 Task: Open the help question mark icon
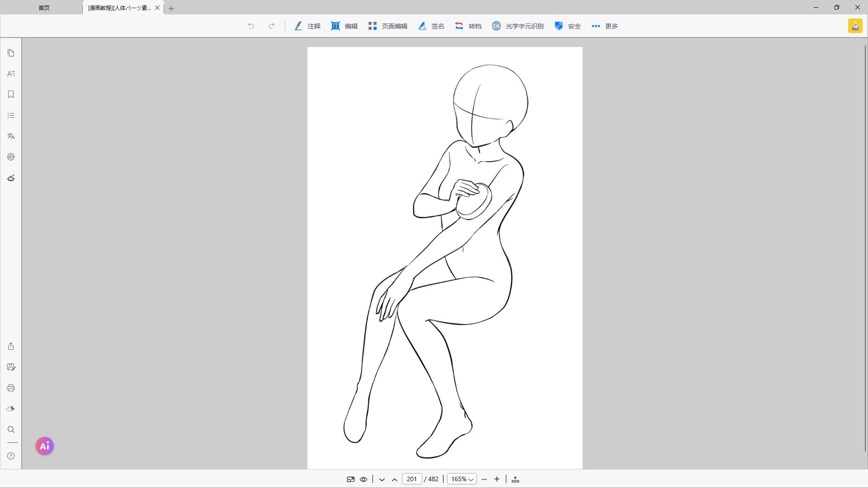pyautogui.click(x=11, y=456)
